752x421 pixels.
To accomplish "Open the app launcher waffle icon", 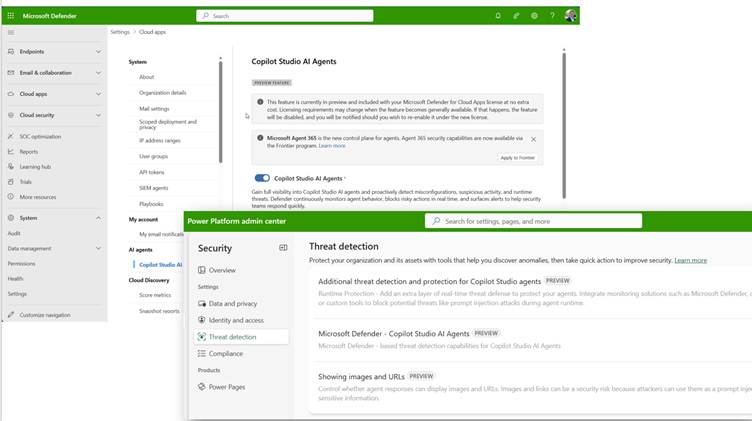I will click(10, 16).
